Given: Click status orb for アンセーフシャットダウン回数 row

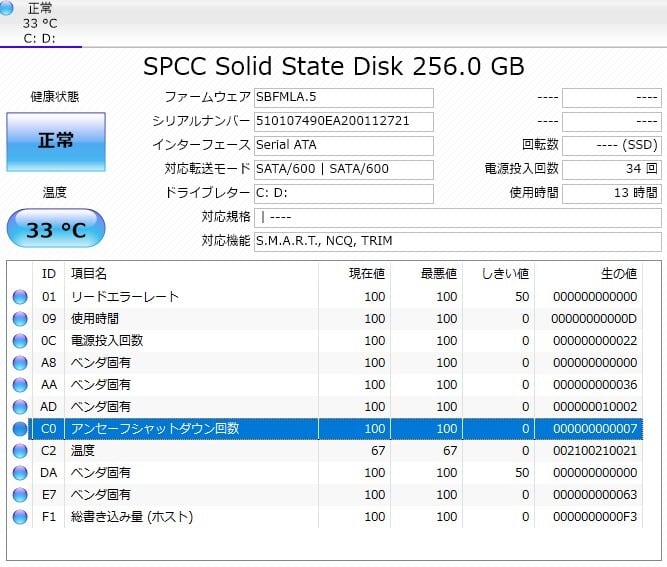Looking at the screenshot, I should click(20, 429).
